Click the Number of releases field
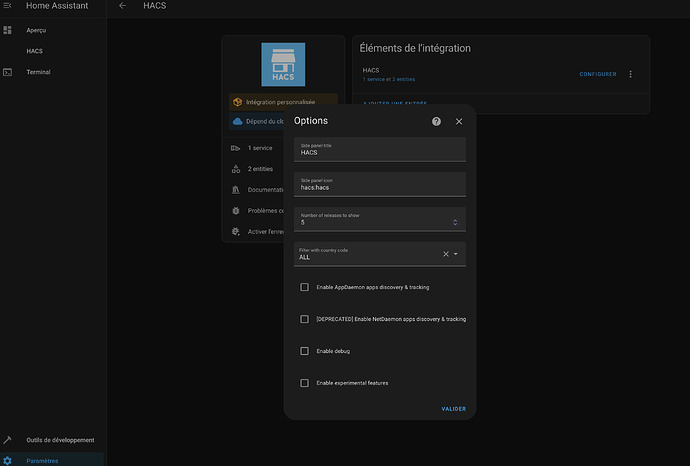The image size is (690, 466). tap(380, 219)
